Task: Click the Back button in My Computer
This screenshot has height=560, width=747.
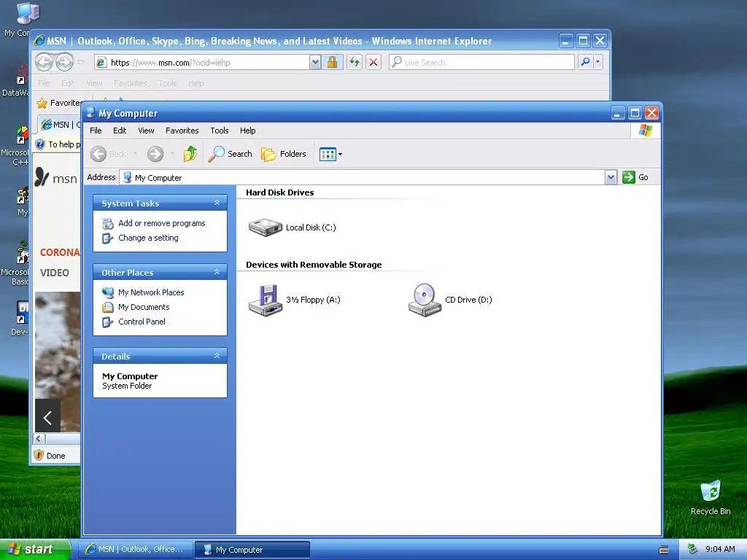Action: (109, 154)
